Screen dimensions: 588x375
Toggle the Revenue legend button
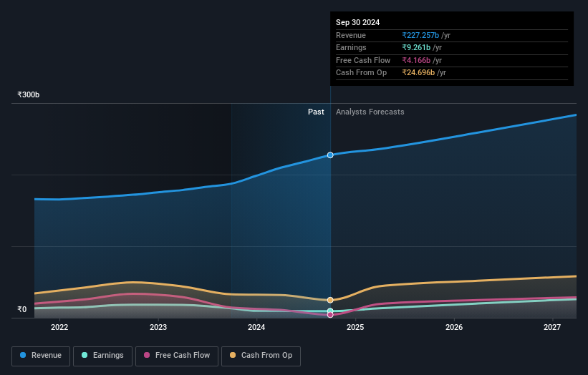click(x=41, y=356)
